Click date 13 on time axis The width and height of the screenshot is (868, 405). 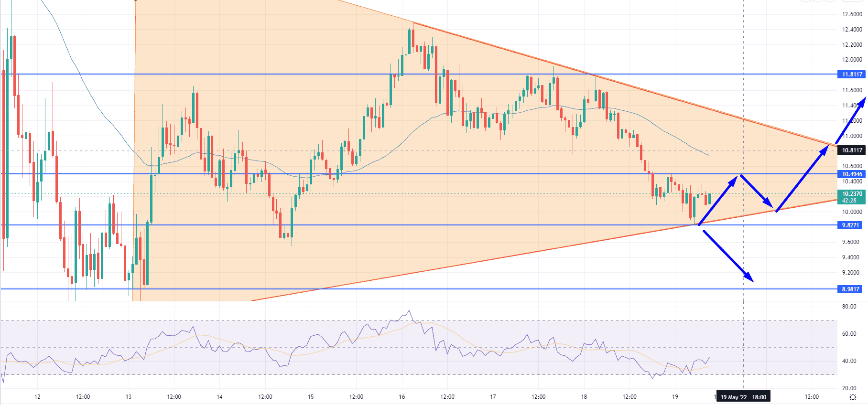(129, 397)
